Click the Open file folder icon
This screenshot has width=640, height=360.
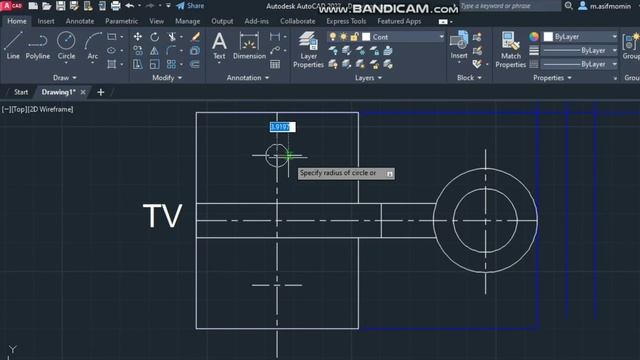[x=47, y=6]
